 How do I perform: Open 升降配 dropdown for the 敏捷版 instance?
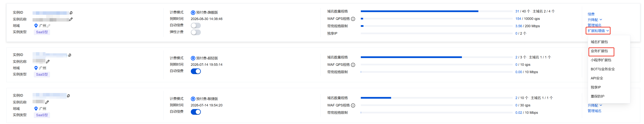coord(595,105)
